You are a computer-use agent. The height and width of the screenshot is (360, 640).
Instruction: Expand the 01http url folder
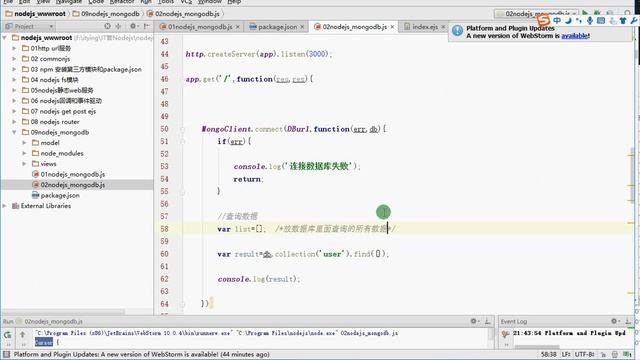coord(14,48)
